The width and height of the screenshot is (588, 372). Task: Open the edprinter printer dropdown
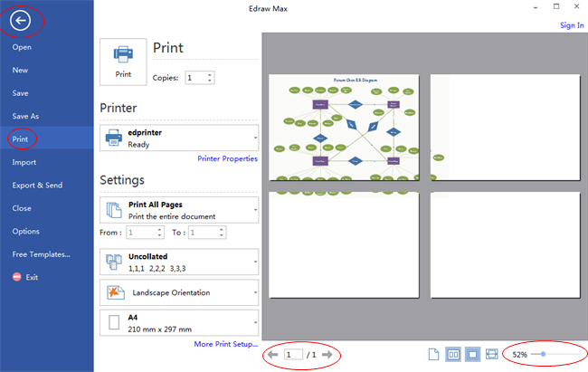(x=257, y=138)
